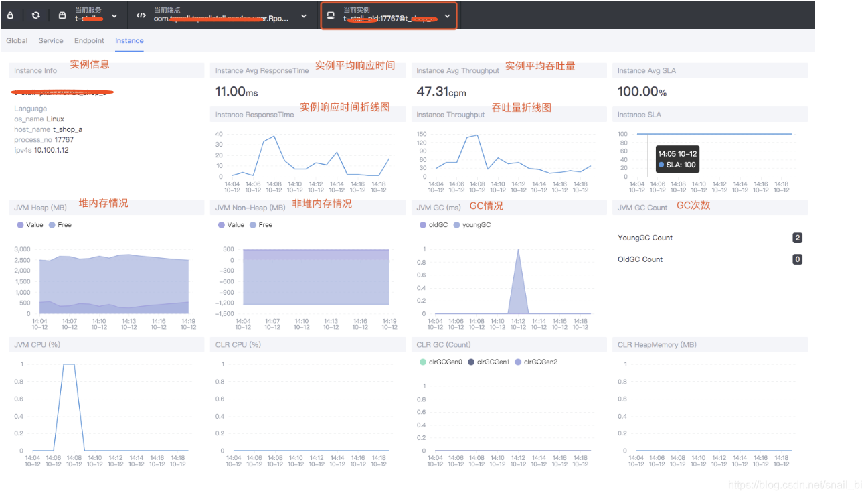
Task: Click the process_no 17767 row
Action: coord(44,140)
